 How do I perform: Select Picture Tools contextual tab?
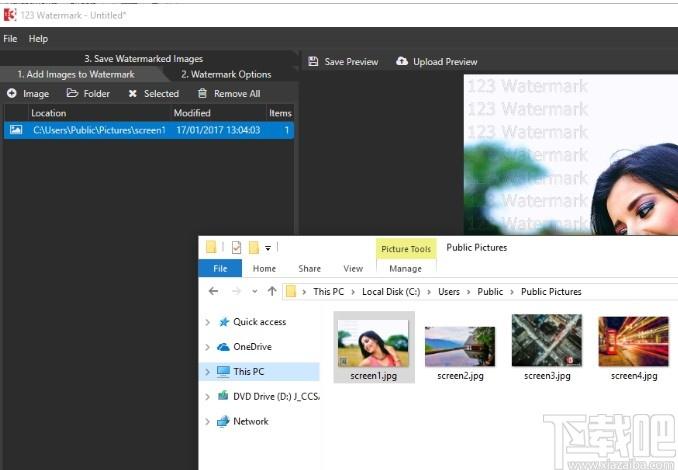tap(406, 249)
